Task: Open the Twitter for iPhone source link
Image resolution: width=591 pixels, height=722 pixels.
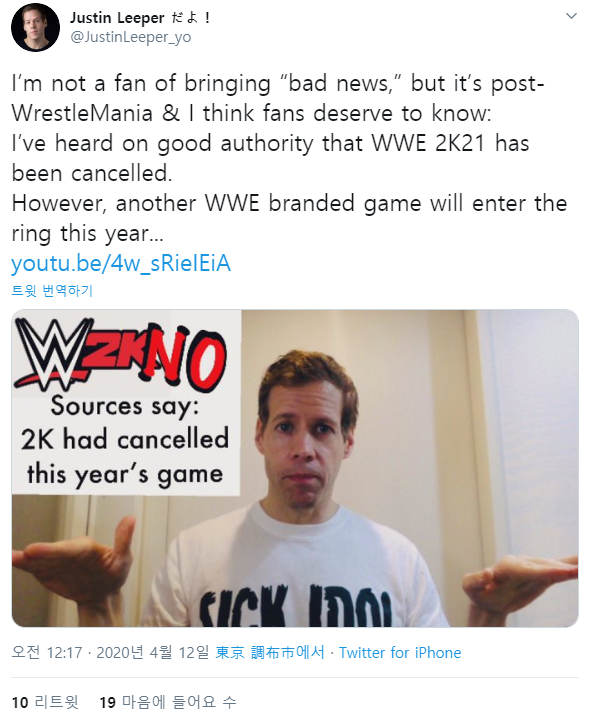Action: pos(400,652)
